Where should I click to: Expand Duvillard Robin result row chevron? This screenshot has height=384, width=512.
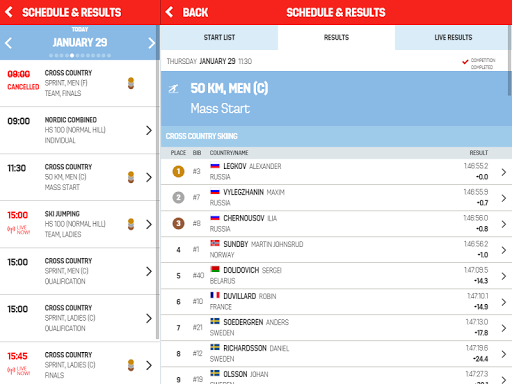click(504, 302)
